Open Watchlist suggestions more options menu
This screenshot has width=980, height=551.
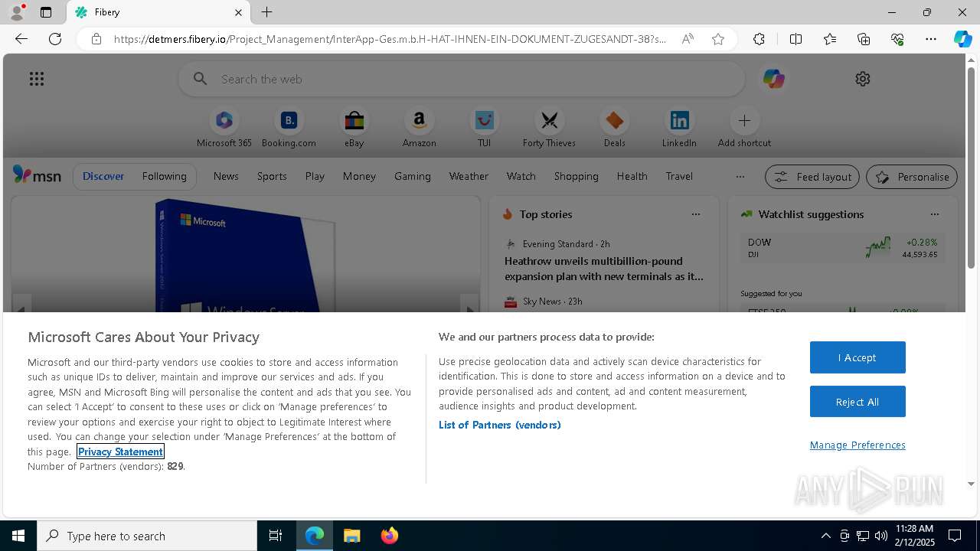934,214
